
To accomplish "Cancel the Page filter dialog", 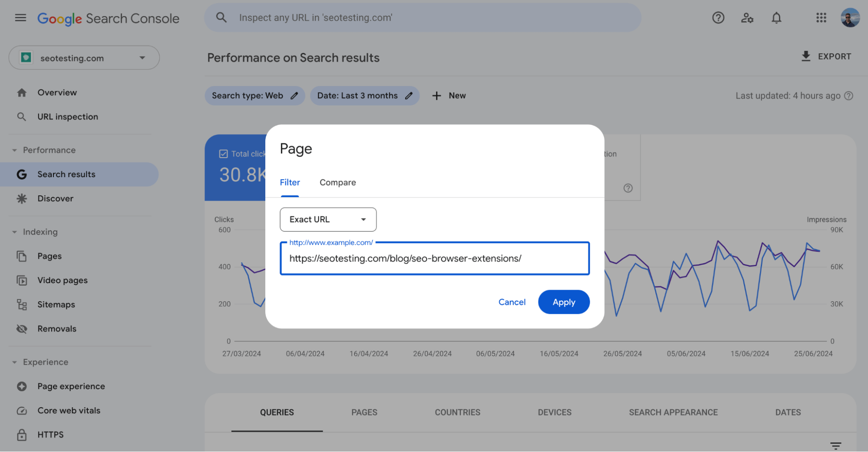I will pyautogui.click(x=512, y=302).
